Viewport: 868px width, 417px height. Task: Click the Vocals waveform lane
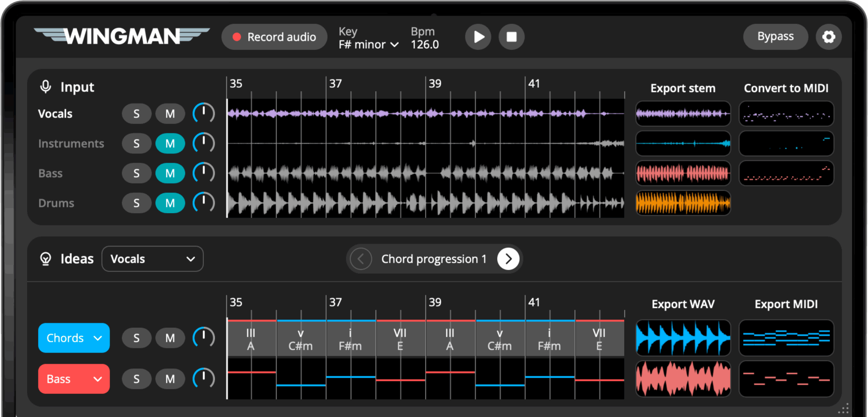pyautogui.click(x=426, y=114)
